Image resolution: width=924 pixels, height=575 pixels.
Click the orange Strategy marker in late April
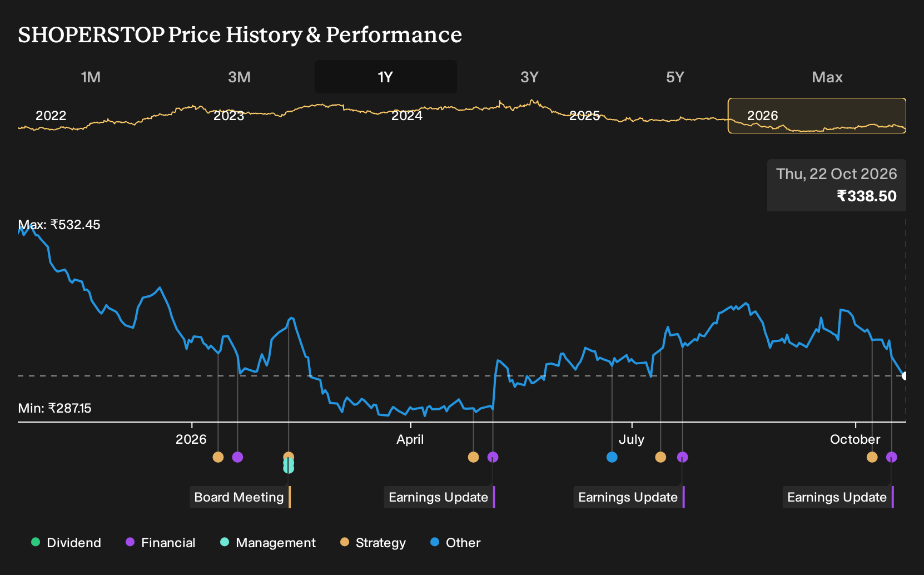[473, 457]
